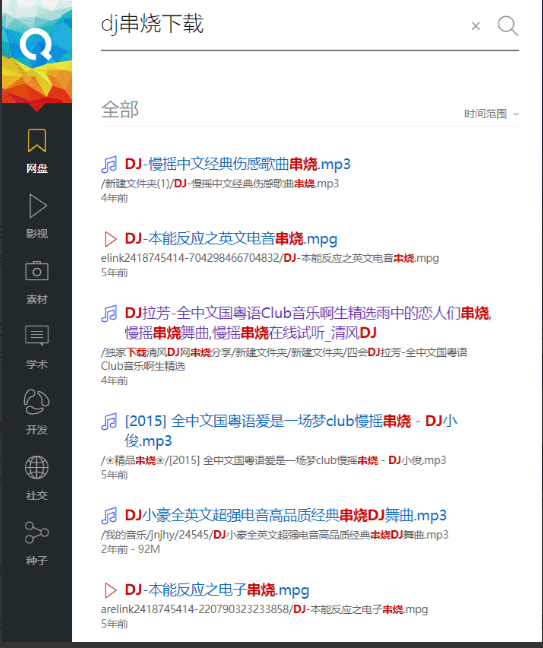Select the 影视 play sidebar icon
Screen dimensions: 543x648
37,215
